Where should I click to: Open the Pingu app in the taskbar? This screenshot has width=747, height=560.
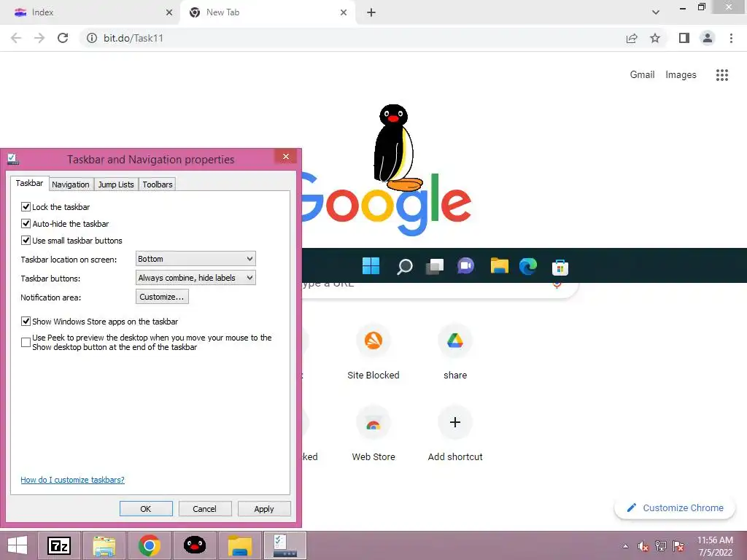click(194, 545)
